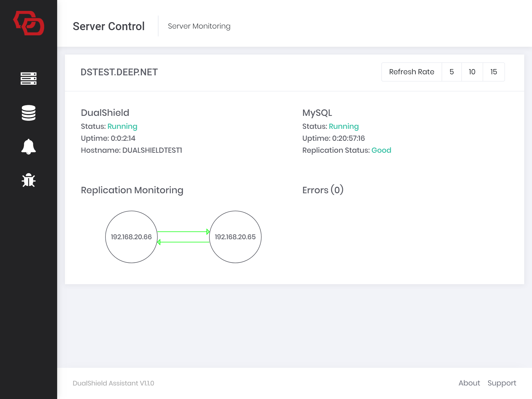Select refresh rate of 5 seconds
This screenshot has height=399, width=532.
point(452,72)
